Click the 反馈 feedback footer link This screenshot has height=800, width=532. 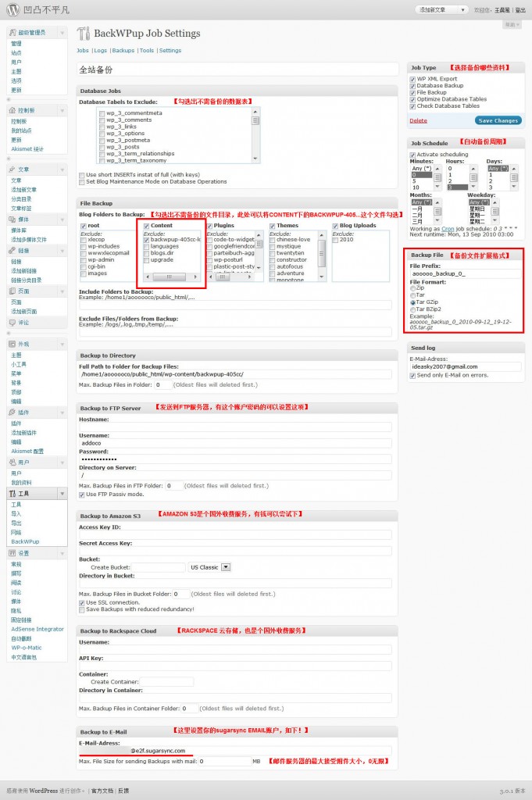coord(123,791)
